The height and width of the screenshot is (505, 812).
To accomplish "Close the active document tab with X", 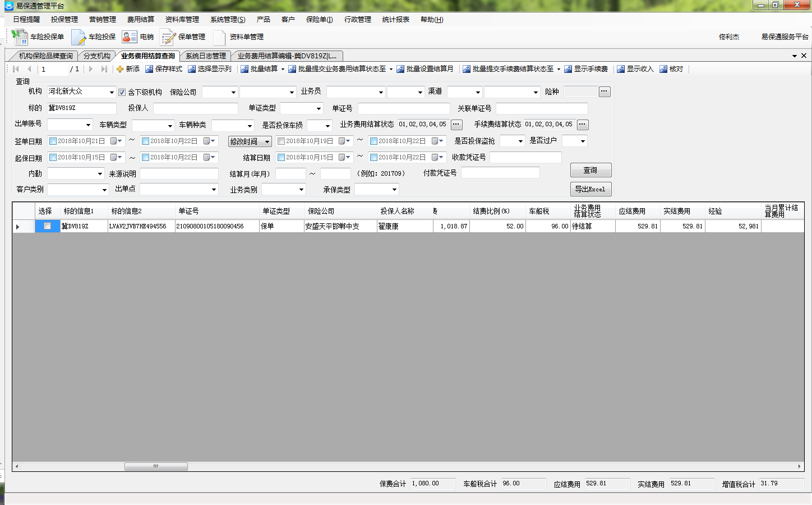I will click(x=804, y=56).
